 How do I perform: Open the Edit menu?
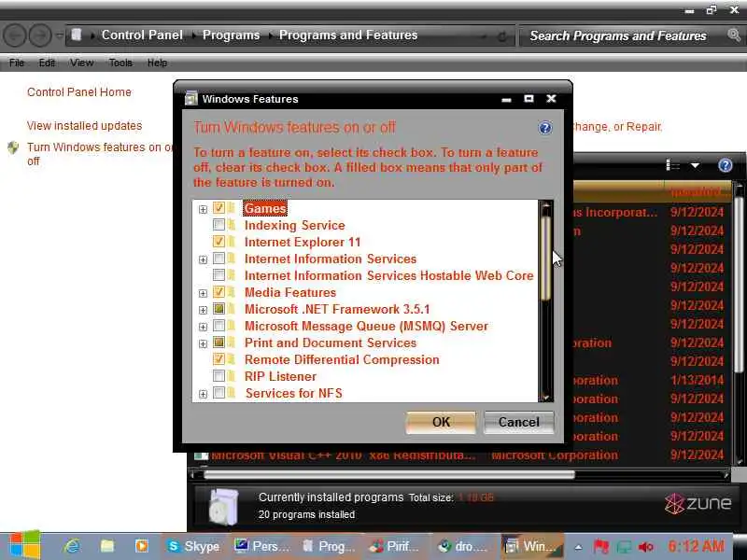47,63
